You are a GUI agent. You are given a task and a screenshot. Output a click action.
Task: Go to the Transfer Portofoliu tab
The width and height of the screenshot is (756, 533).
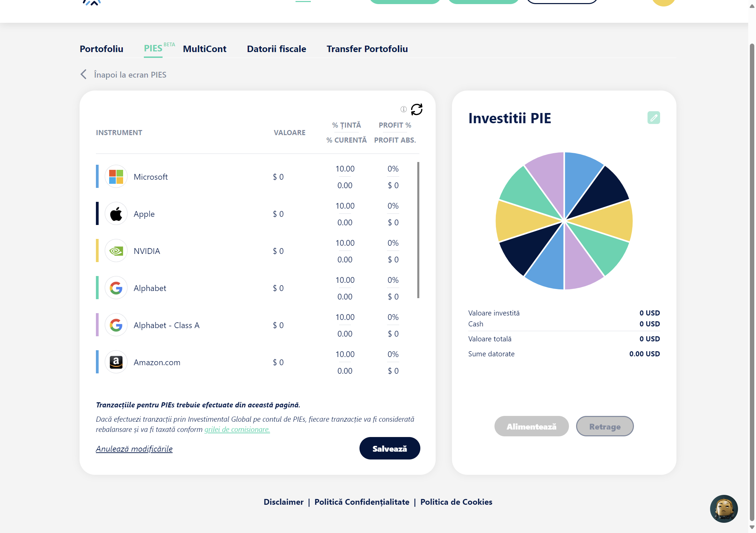tap(367, 49)
